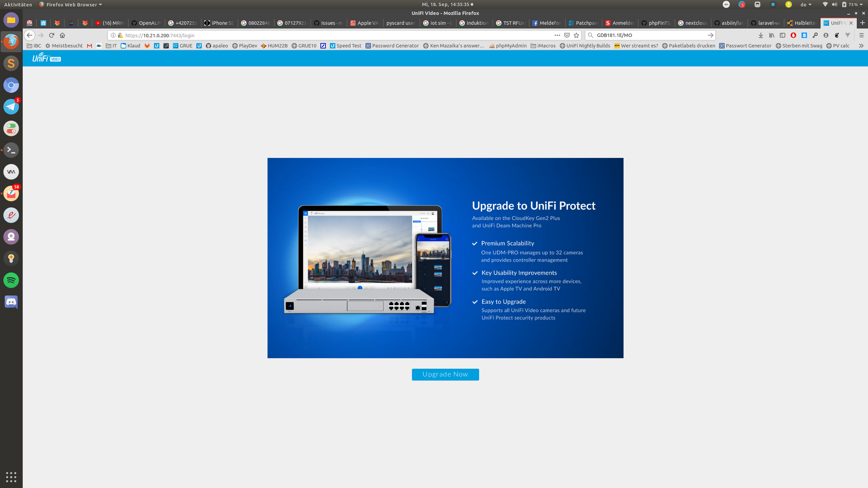This screenshot has height=488, width=868.
Task: Save page to Pocket
Action: click(567, 35)
